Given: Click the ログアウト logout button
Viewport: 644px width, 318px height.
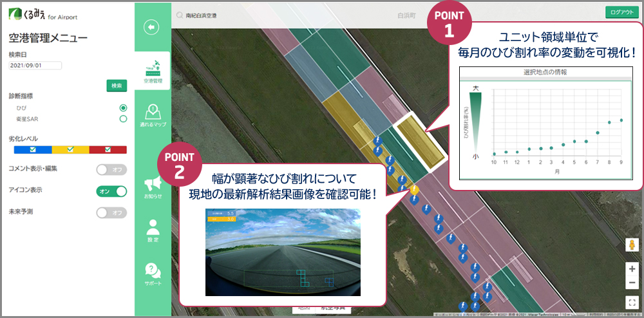Looking at the screenshot, I should 621,12.
